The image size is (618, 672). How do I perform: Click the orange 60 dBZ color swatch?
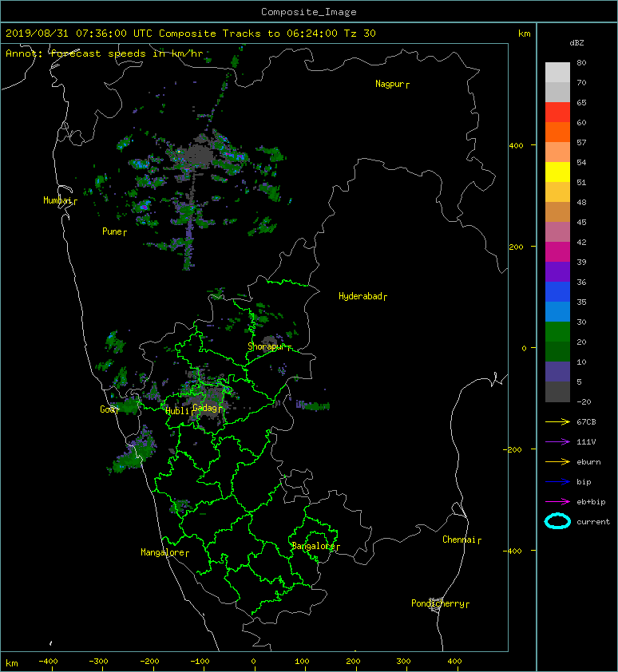[557, 132]
